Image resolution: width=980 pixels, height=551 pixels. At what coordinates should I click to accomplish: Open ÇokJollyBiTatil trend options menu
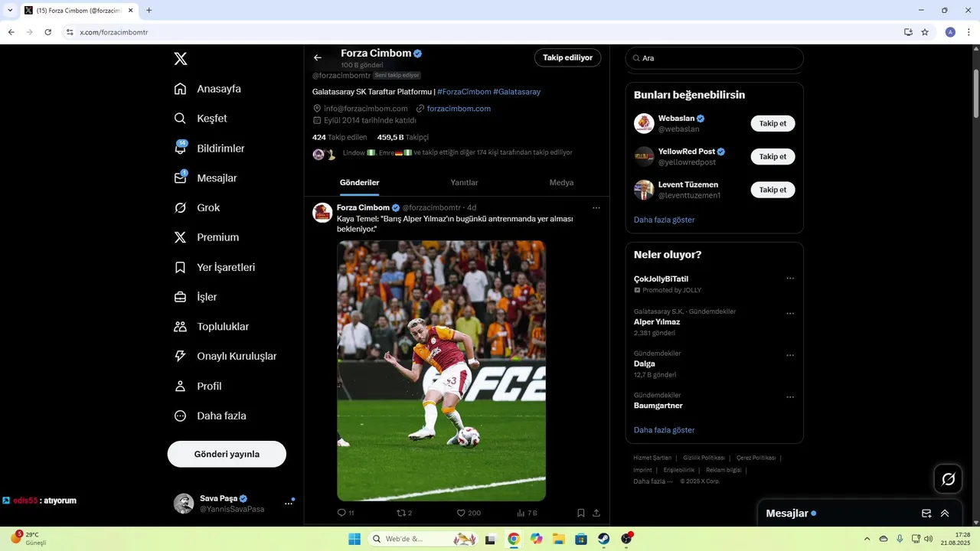[x=790, y=279]
